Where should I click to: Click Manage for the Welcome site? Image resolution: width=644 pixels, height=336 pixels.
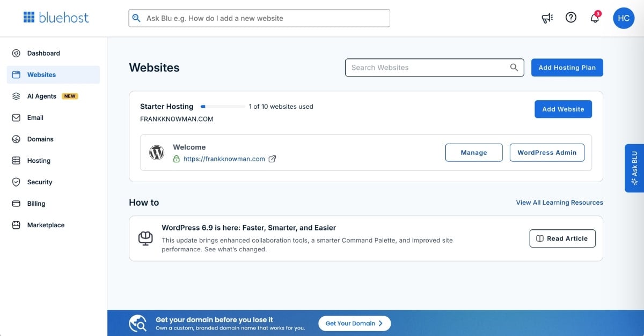[x=474, y=153]
